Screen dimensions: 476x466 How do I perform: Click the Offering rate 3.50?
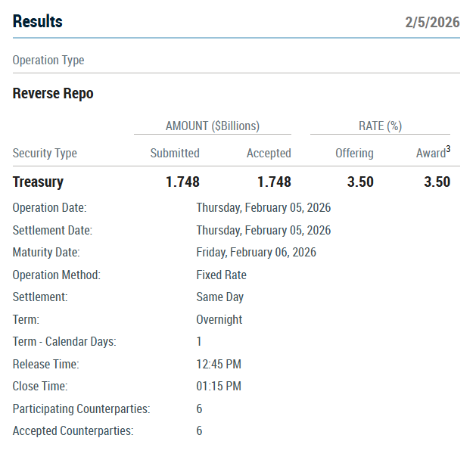pos(360,182)
